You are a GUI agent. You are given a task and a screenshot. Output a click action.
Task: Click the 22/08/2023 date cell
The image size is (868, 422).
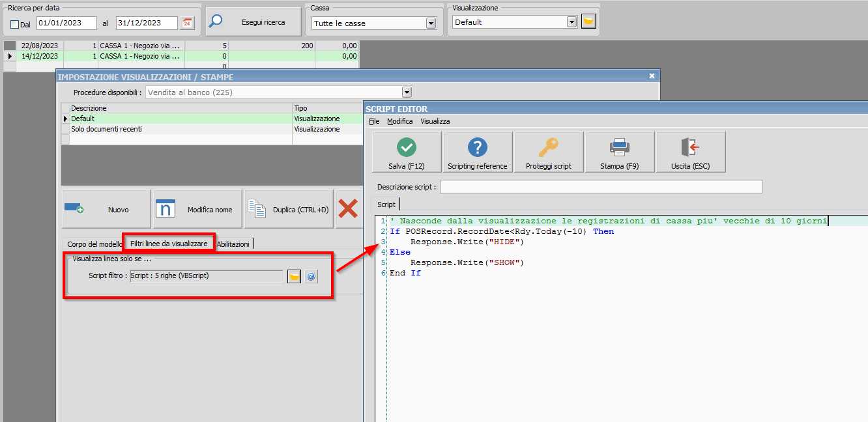40,46
